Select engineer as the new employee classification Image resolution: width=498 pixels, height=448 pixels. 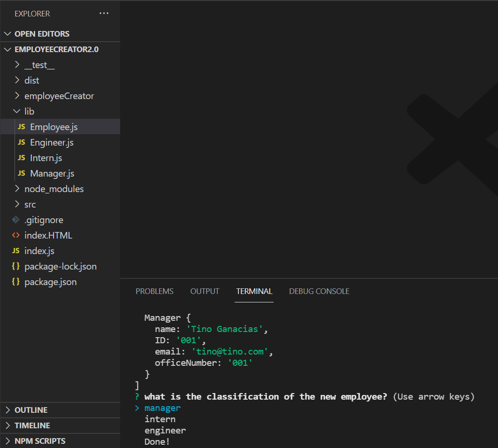tap(165, 430)
